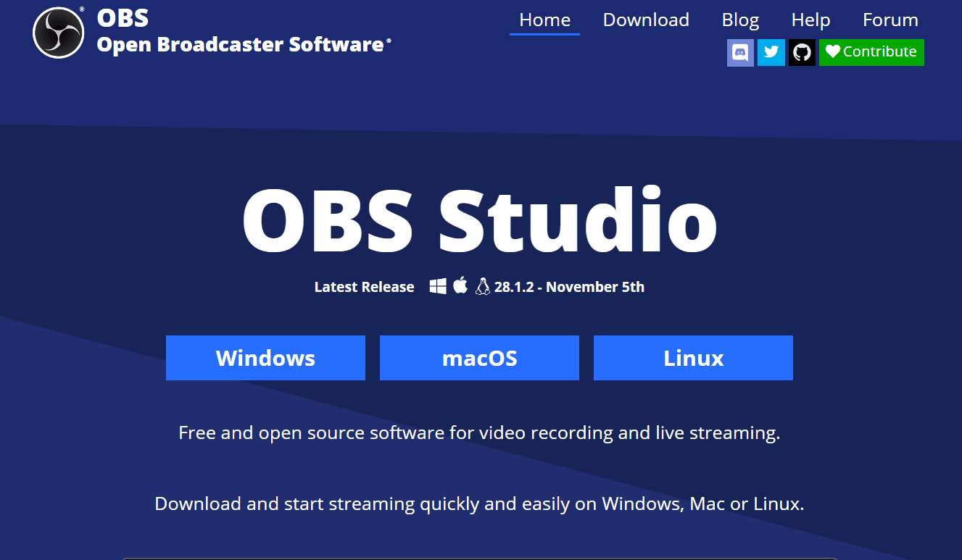Select the Windows platform icon near Latest Release

[x=437, y=285]
